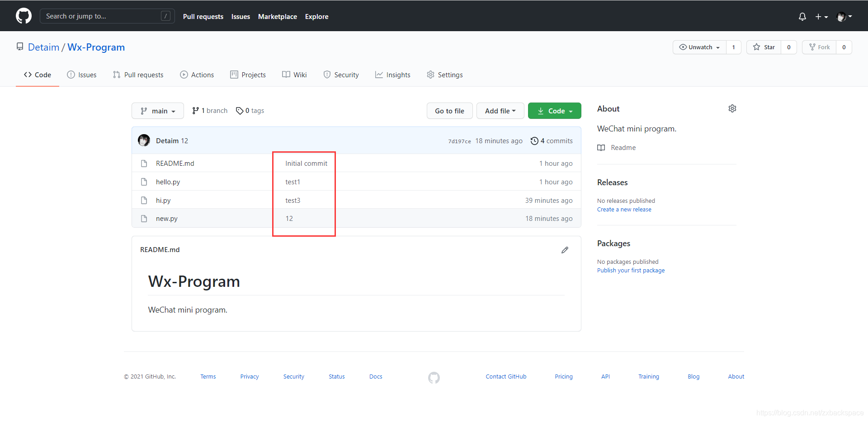
Task: Switch to the Projects tab
Action: point(248,75)
